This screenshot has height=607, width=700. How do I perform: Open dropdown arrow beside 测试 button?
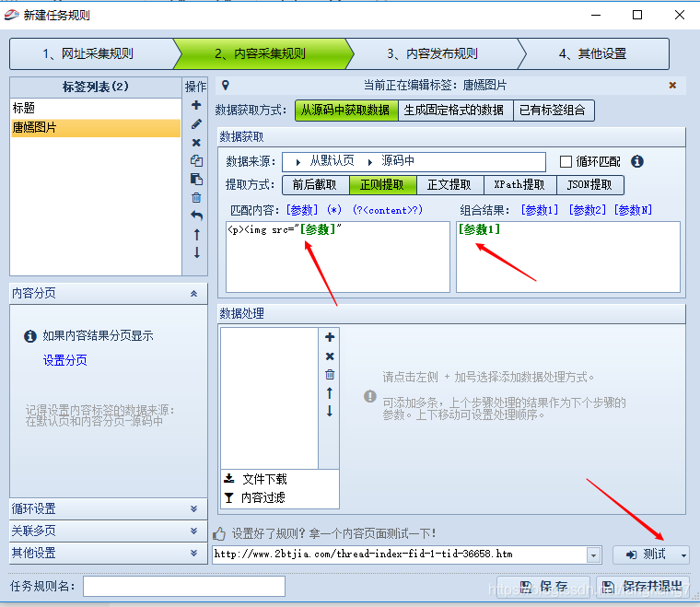click(x=683, y=555)
